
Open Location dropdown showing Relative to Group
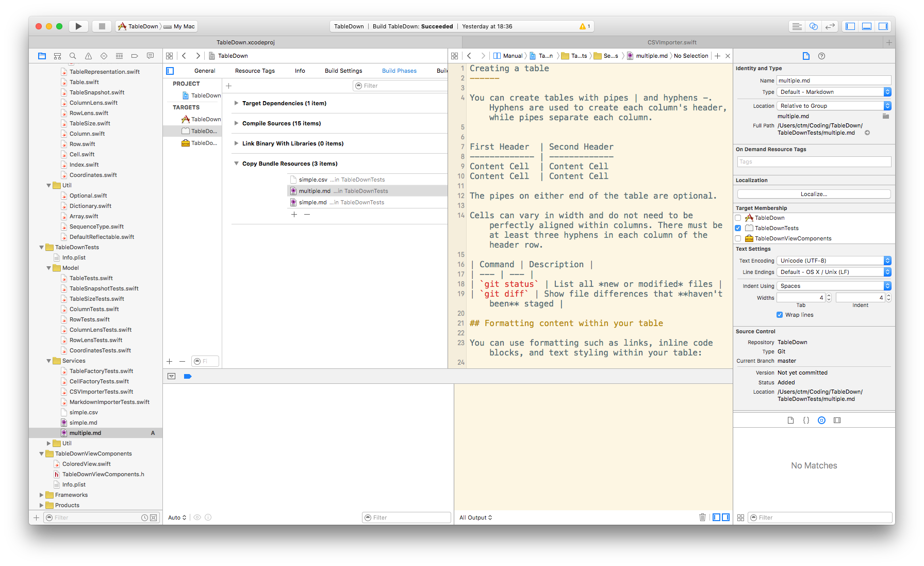[834, 106]
